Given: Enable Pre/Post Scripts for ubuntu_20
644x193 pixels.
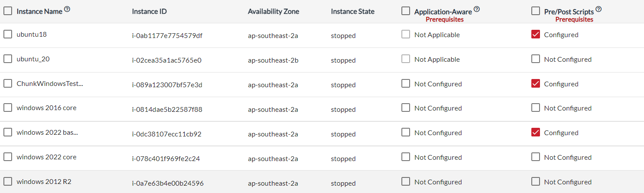Looking at the screenshot, I should [536, 59].
